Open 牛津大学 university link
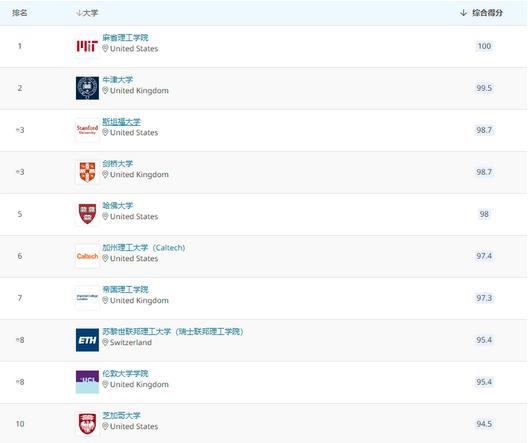The image size is (528, 443). (118, 80)
